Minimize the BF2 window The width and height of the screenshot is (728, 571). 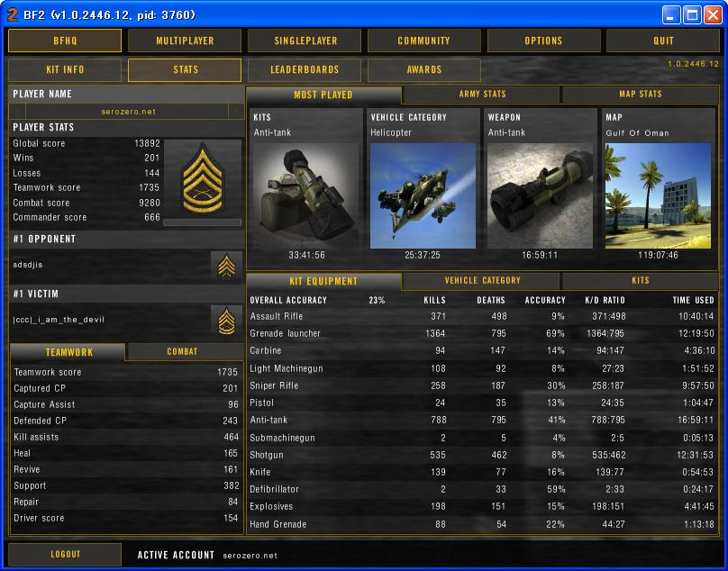[x=670, y=15]
